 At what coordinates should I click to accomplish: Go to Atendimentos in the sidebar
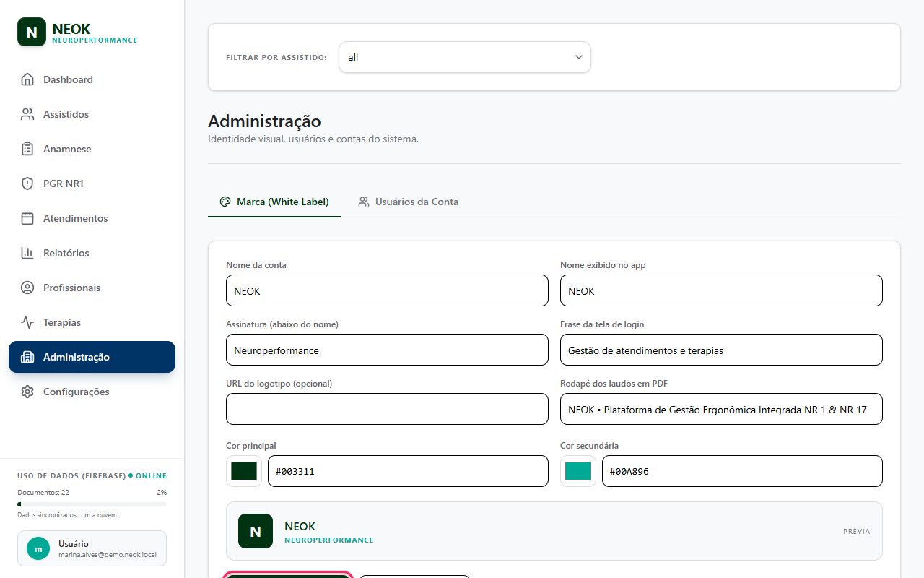pos(92,218)
